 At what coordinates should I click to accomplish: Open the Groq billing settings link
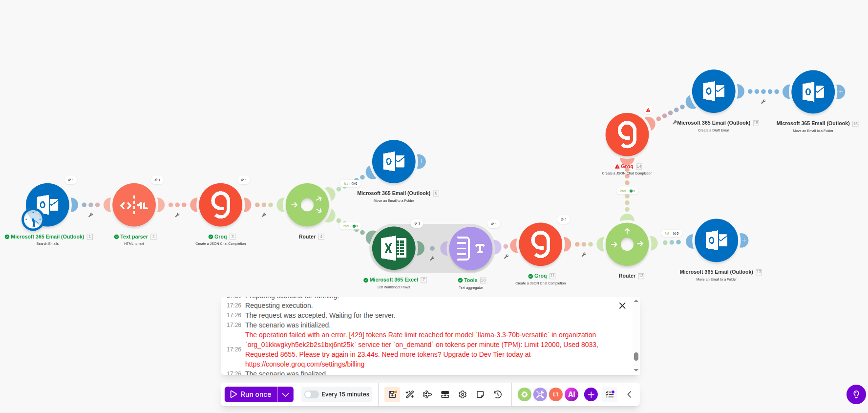coord(305,364)
